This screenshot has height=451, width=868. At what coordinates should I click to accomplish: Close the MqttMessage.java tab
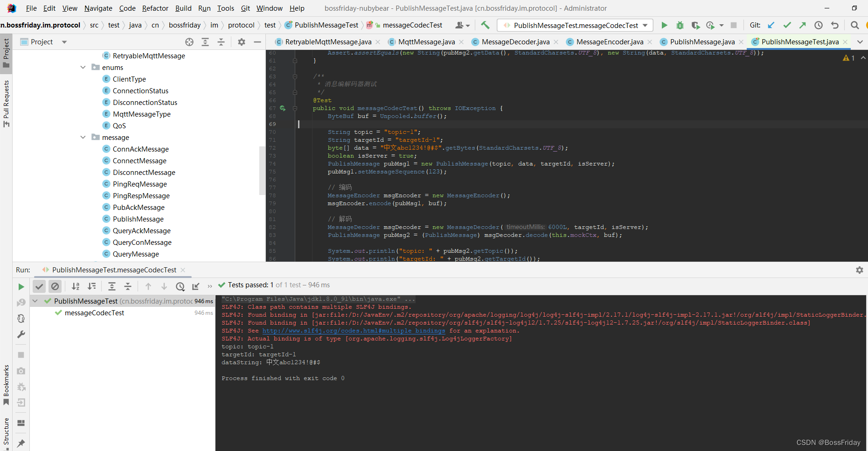[x=461, y=42]
